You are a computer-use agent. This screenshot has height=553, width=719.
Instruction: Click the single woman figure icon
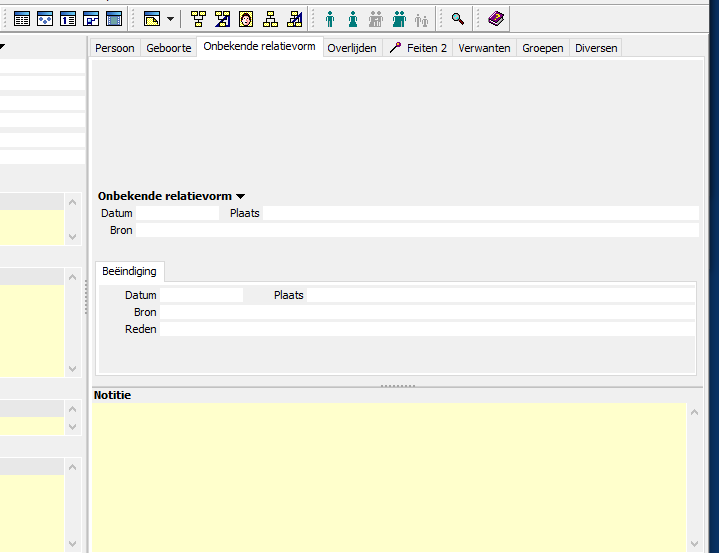pyautogui.click(x=353, y=19)
